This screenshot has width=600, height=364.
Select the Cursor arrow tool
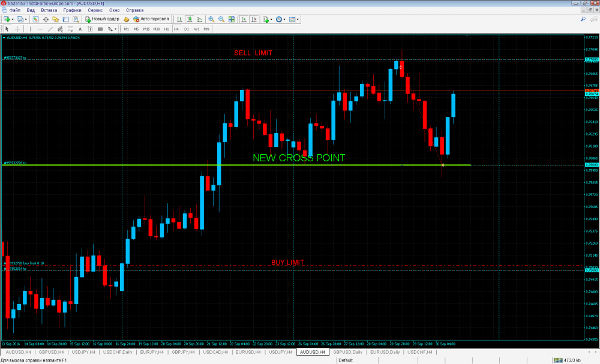(x=7, y=29)
